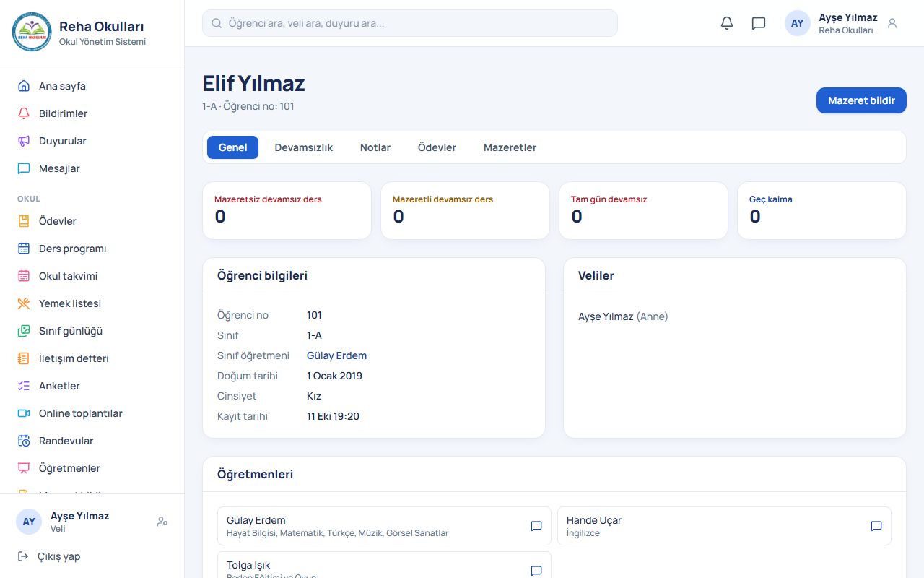Image resolution: width=924 pixels, height=578 pixels.
Task: Click the switch-user icon beside Veli
Action: click(x=162, y=522)
